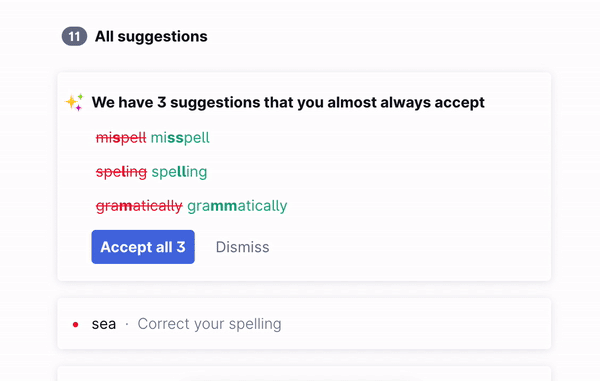This screenshot has height=381, width=600.
Task: Select the green 'grammatically' correction
Action: click(x=237, y=206)
